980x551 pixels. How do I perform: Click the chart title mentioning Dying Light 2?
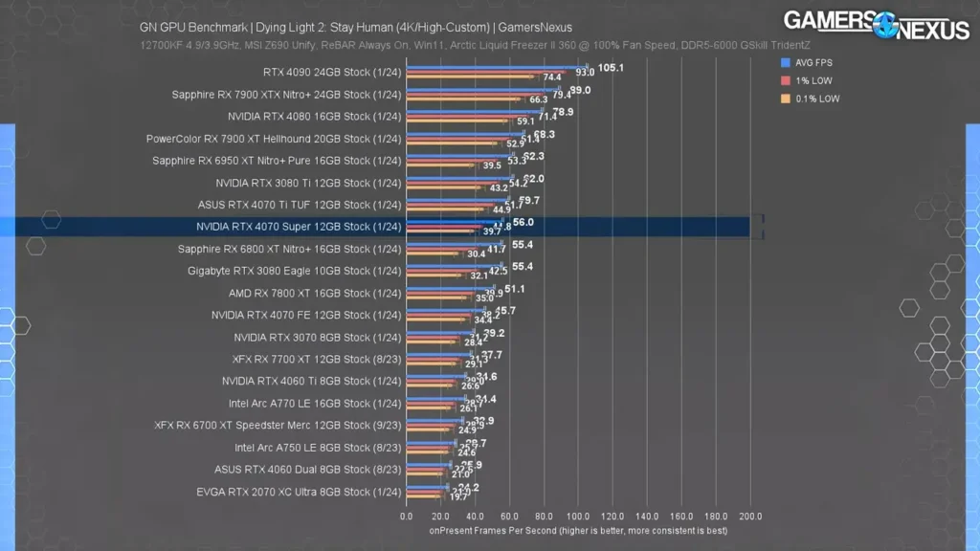(356, 28)
